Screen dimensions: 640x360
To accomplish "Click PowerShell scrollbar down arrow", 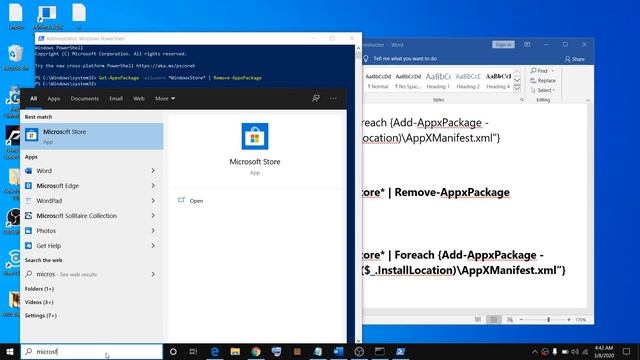I will [x=358, y=340].
